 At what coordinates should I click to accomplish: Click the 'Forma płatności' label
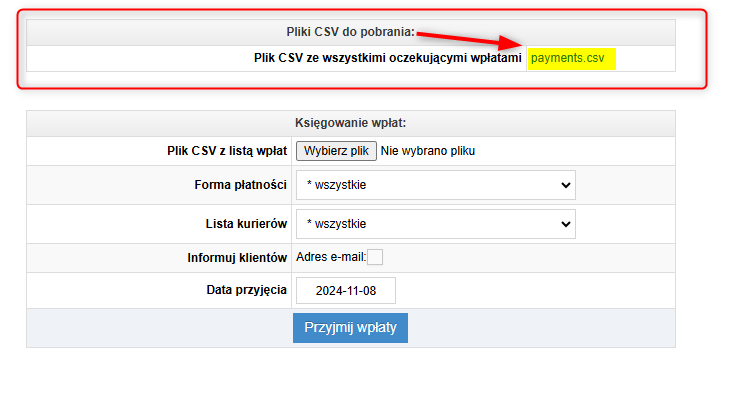tap(240, 185)
